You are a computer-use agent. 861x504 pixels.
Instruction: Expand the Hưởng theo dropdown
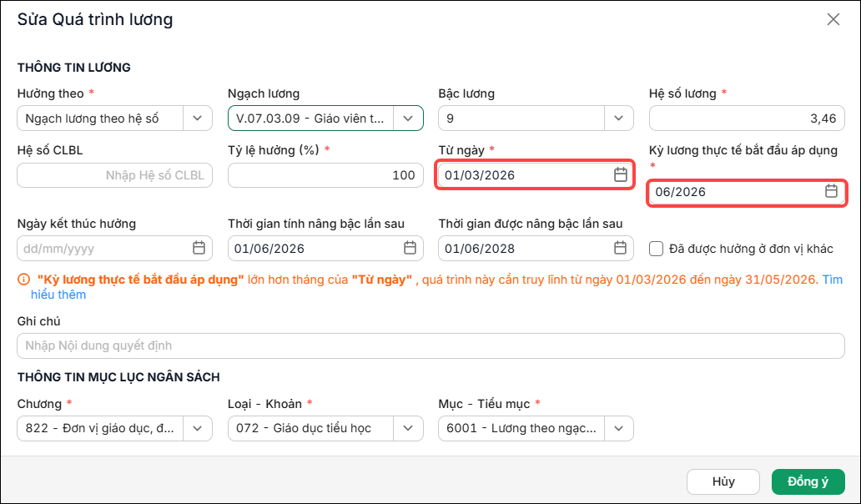coord(198,118)
